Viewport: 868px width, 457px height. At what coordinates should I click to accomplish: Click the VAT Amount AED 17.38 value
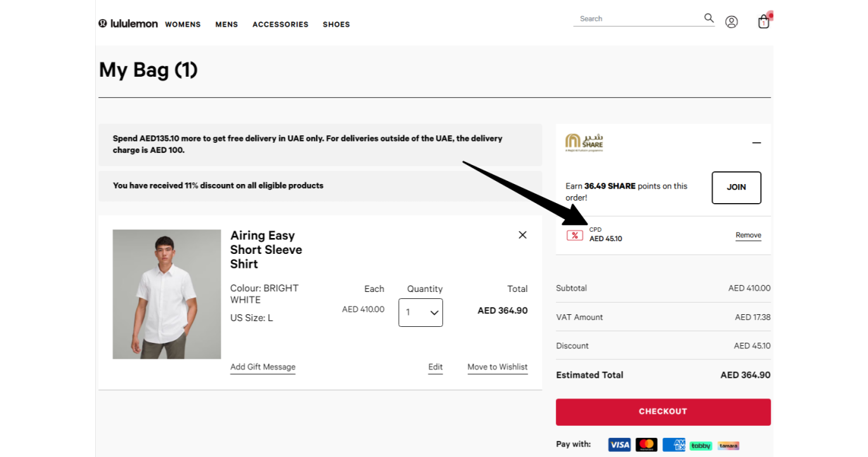[x=753, y=317]
